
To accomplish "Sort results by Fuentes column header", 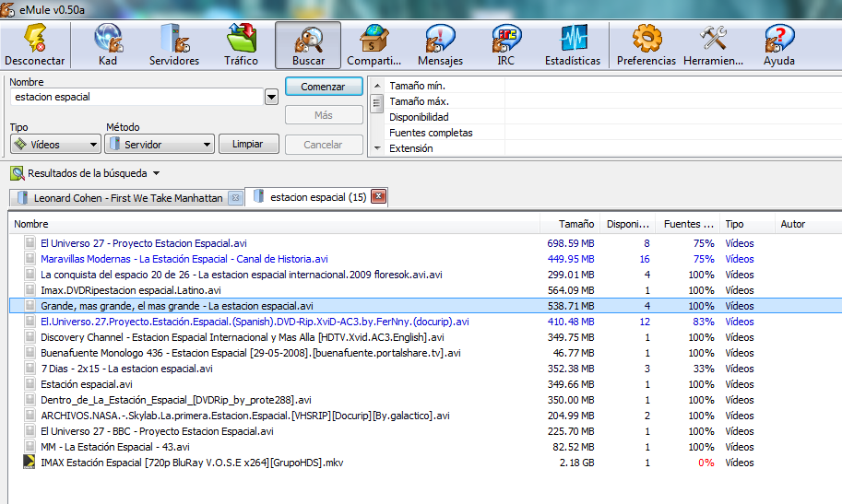I will click(688, 224).
